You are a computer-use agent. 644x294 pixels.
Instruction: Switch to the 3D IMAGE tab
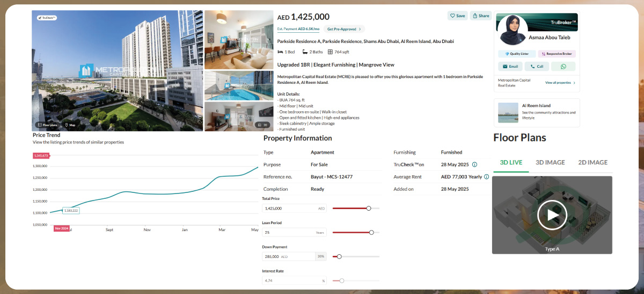coord(551,162)
